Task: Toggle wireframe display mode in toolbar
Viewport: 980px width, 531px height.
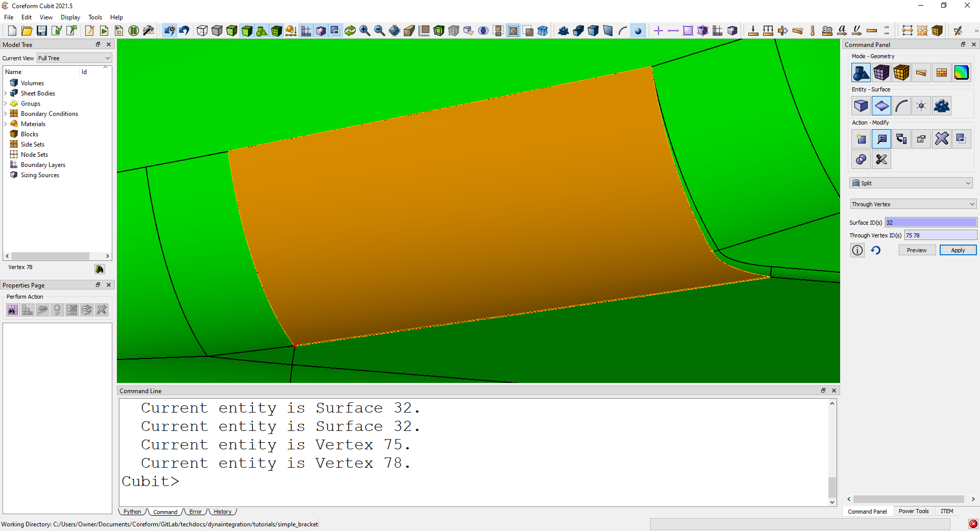Action: tap(202, 31)
